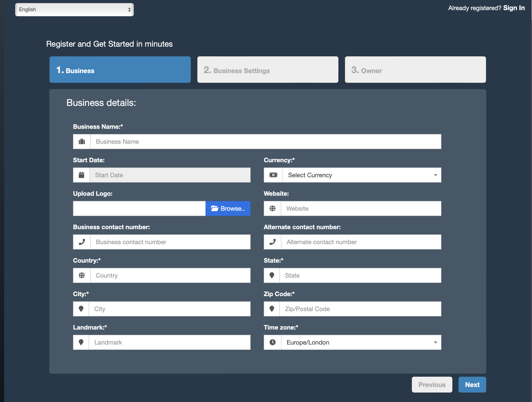Click the map pin icon beside Zip Code
532x402 pixels.
point(272,309)
